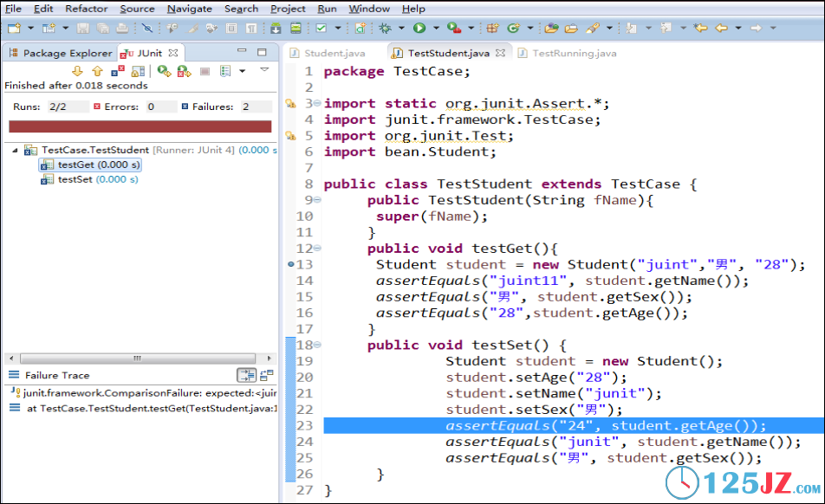The width and height of the screenshot is (825, 504).
Task: Click Next Failed Test down arrow
Action: pos(77,71)
